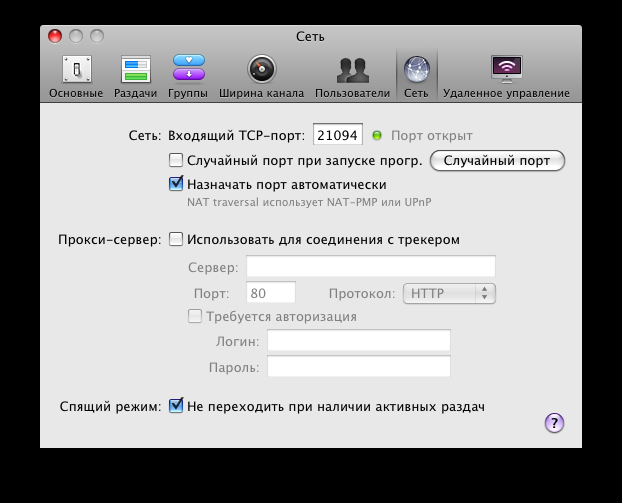Image resolution: width=622 pixels, height=503 pixels.
Task: Select the Сеть network globe icon
Action: pos(417,70)
